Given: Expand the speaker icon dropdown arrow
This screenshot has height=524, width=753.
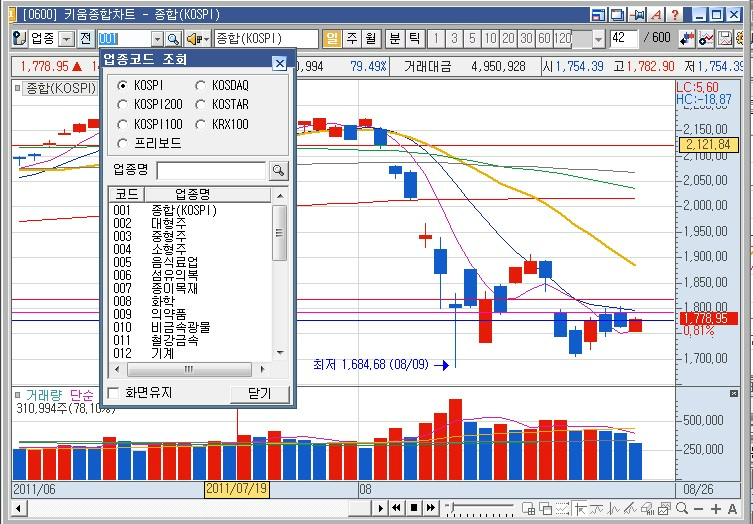Looking at the screenshot, I should 207,39.
